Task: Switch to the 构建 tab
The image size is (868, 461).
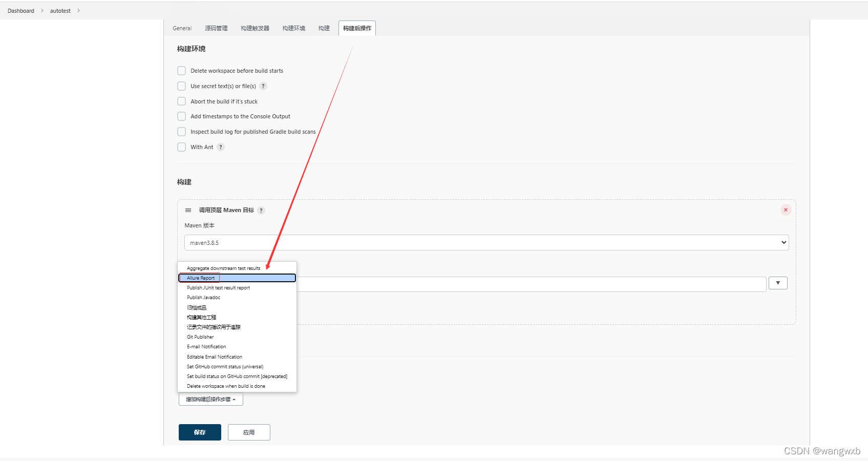Action: pyautogui.click(x=324, y=28)
